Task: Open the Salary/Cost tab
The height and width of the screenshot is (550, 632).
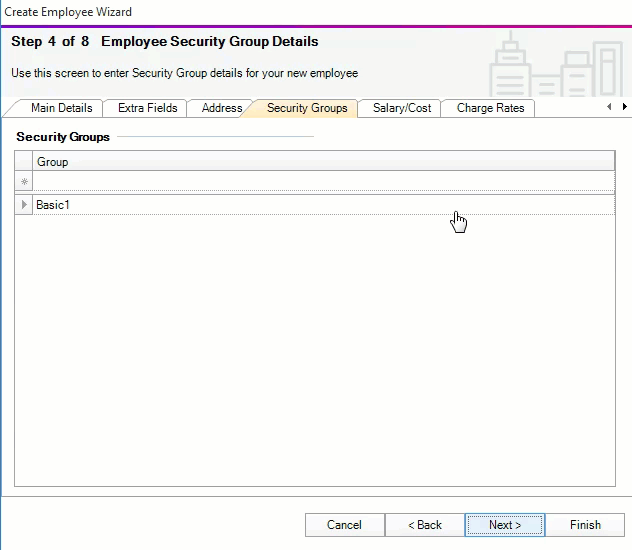Action: click(402, 108)
